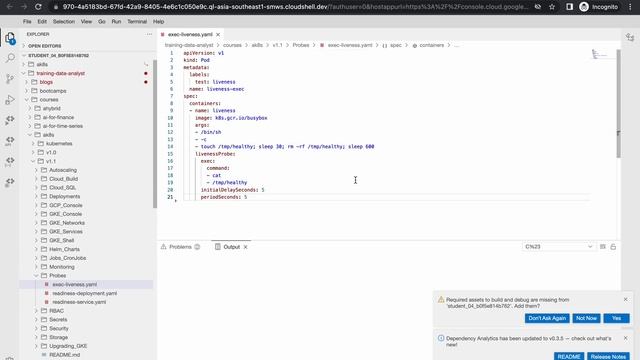This screenshot has width=640, height=360.
Task: Open the browser side panel icon
Action: 569,7
